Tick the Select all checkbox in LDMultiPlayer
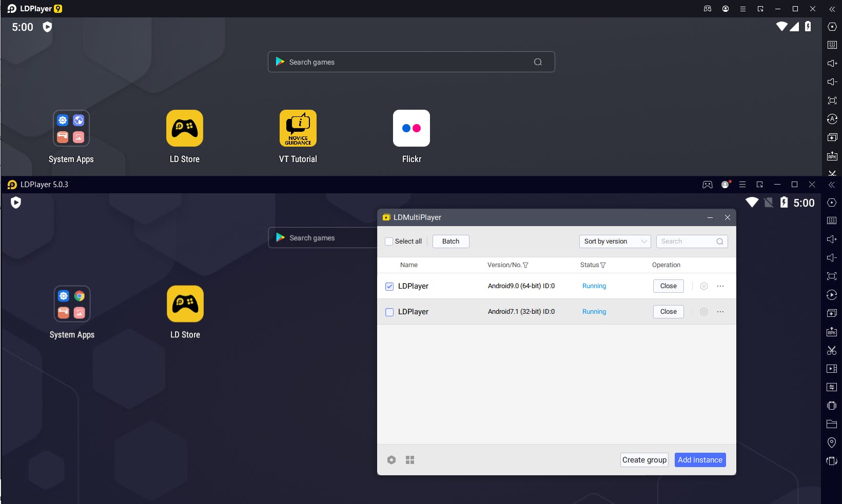This screenshot has height=504, width=842. click(x=389, y=241)
